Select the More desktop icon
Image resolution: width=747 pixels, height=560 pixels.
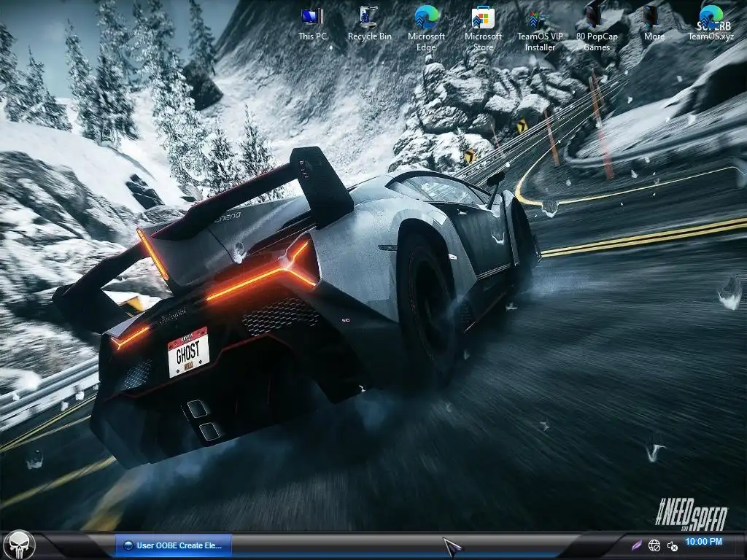[654, 23]
